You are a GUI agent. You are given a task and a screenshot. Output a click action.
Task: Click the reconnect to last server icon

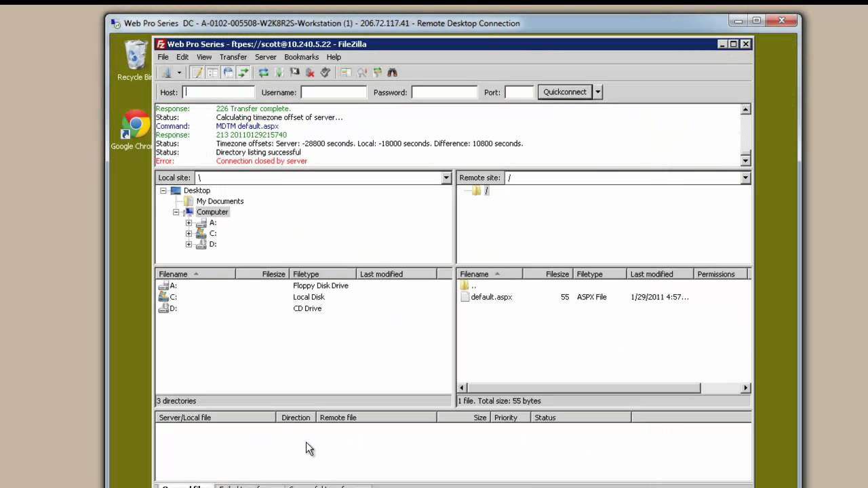pos(325,73)
